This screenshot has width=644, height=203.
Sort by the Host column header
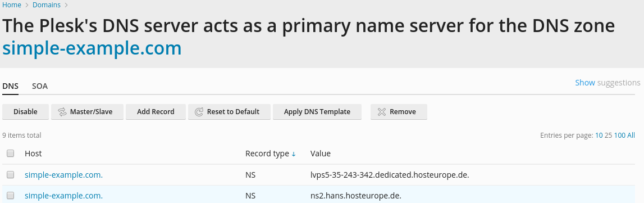point(33,154)
